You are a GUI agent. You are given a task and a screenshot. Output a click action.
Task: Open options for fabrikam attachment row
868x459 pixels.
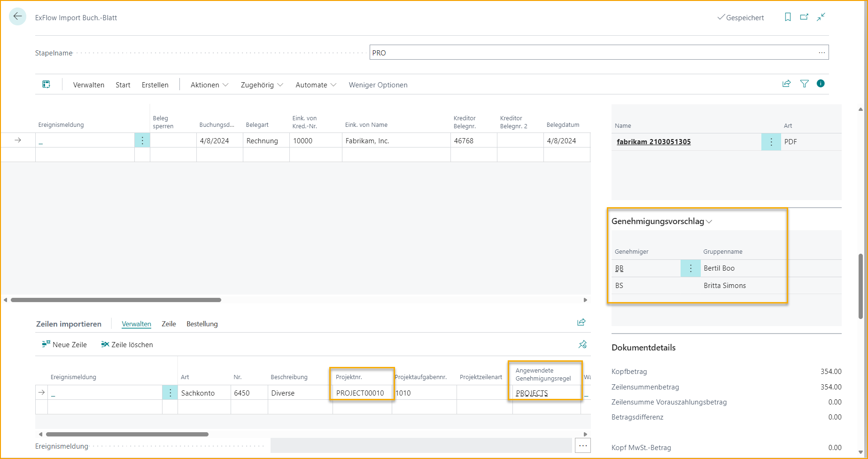[771, 142]
